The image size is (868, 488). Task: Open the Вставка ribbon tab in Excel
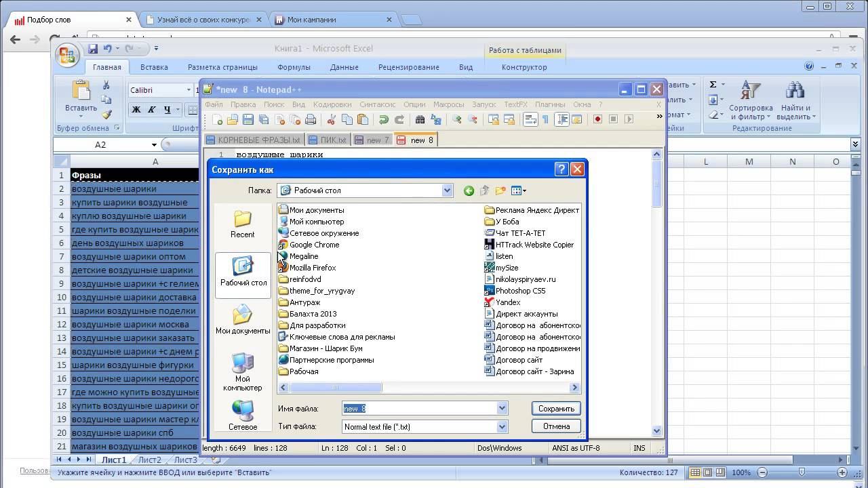(154, 67)
